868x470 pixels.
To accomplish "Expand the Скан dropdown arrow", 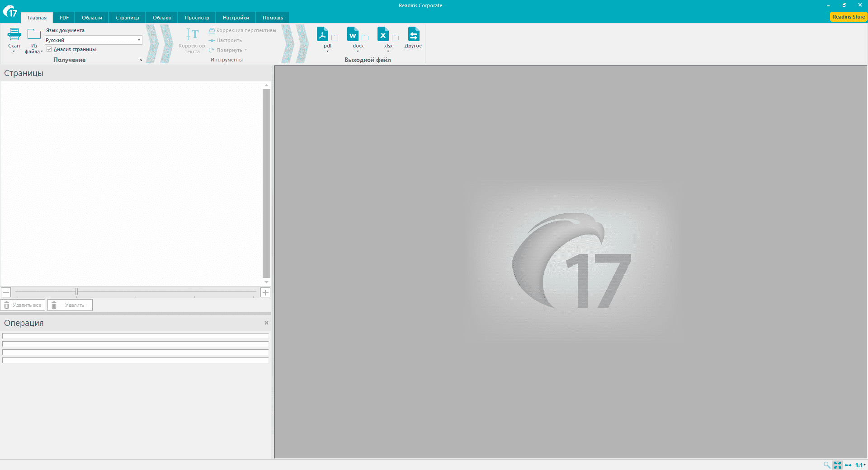I will coord(14,52).
